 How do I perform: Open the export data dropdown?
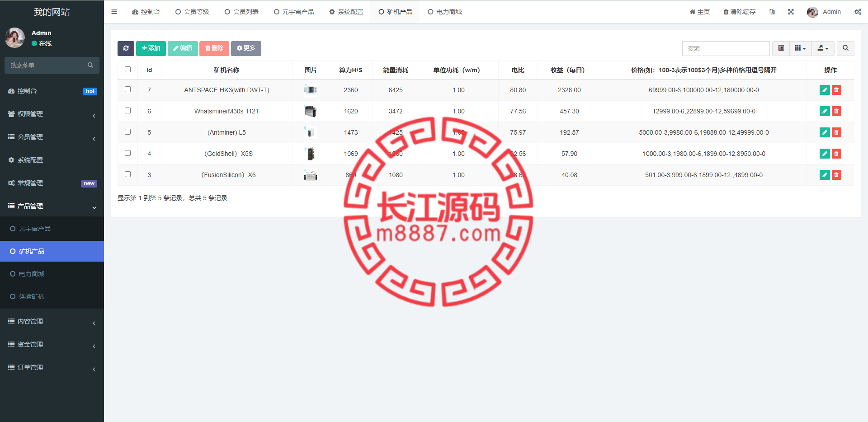tap(823, 48)
